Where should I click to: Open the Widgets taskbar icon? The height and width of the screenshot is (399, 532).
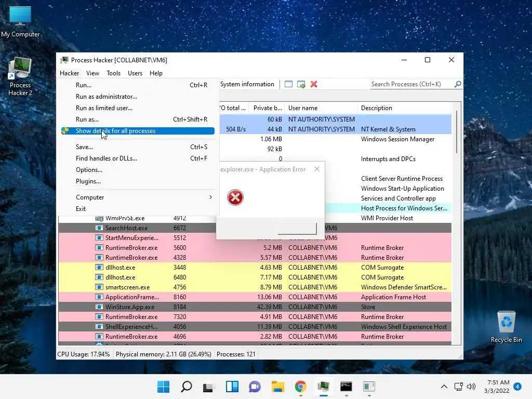pyautogui.click(x=232, y=387)
